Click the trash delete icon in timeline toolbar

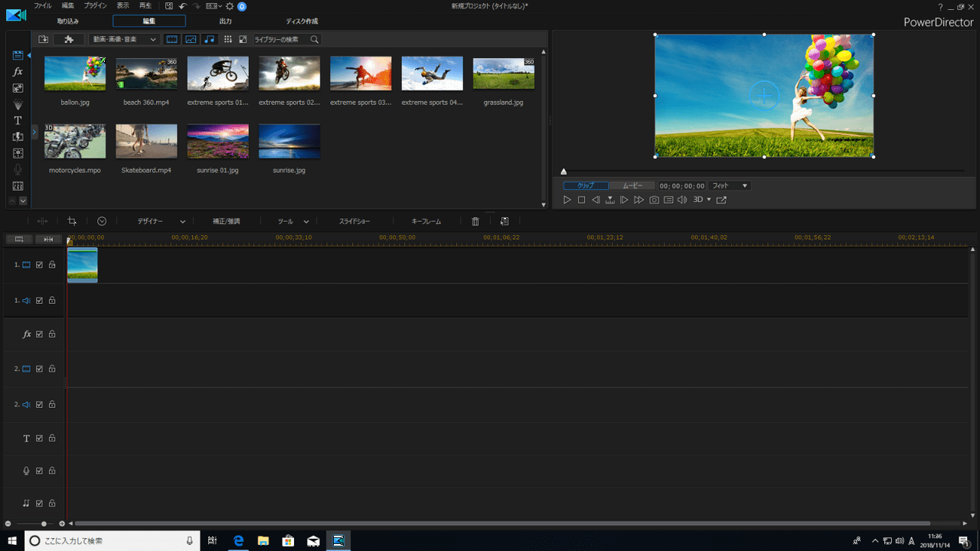(475, 221)
